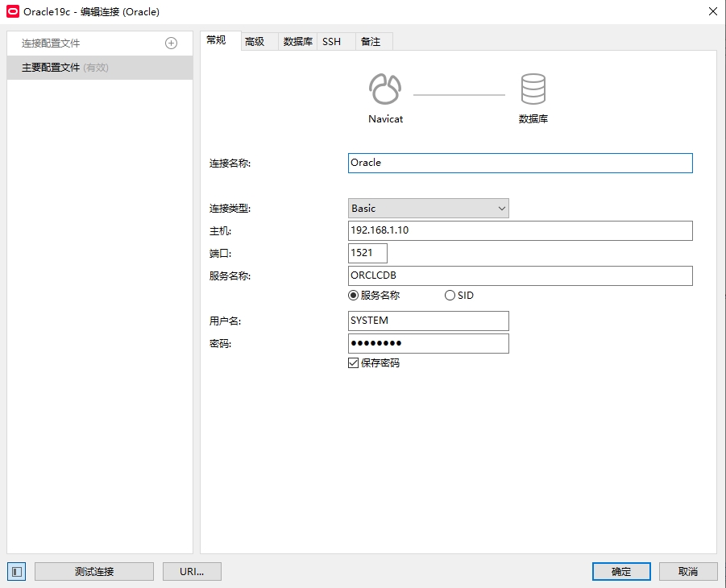Confirm with the 确定 button

pyautogui.click(x=621, y=571)
